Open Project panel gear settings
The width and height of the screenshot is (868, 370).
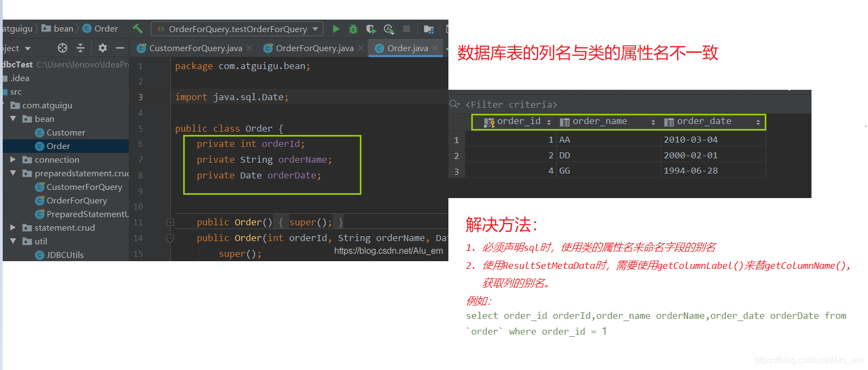point(103,48)
